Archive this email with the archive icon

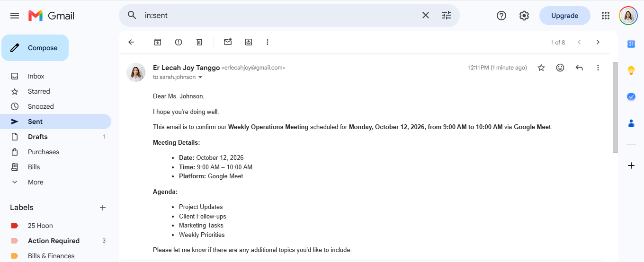158,42
